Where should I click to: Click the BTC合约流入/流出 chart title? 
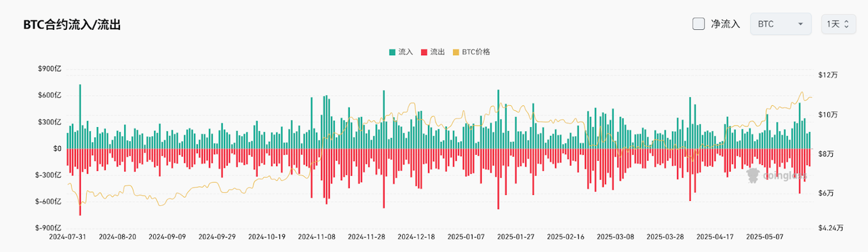click(x=72, y=24)
